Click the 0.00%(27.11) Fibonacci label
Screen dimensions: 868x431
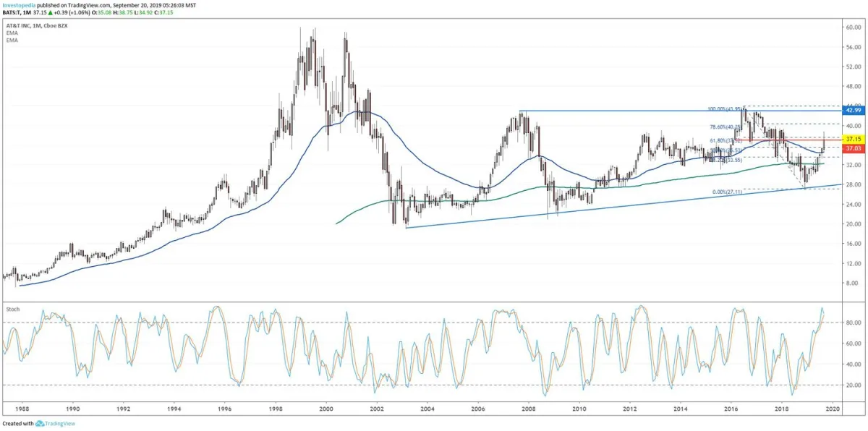pyautogui.click(x=729, y=192)
